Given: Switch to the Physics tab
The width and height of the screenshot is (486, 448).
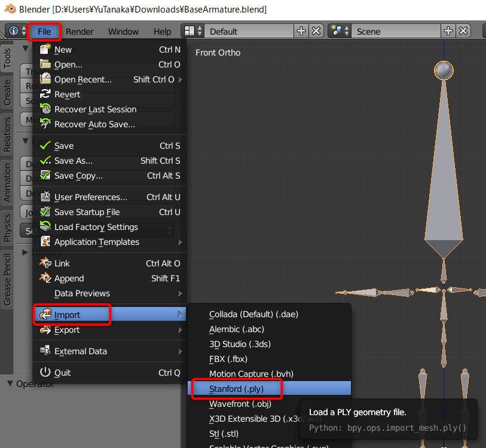Looking at the screenshot, I should 7,228.
